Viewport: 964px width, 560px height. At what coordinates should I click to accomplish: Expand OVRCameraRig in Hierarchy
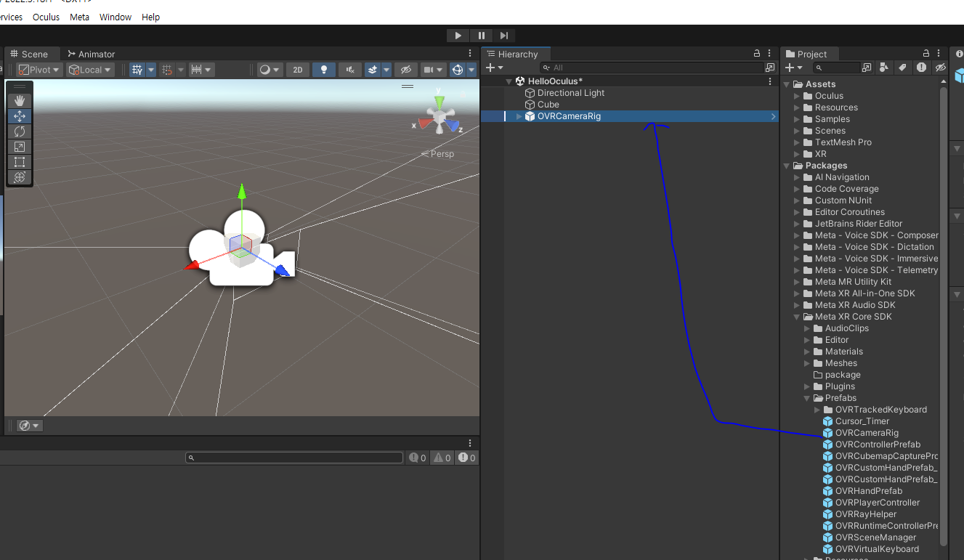(x=519, y=116)
